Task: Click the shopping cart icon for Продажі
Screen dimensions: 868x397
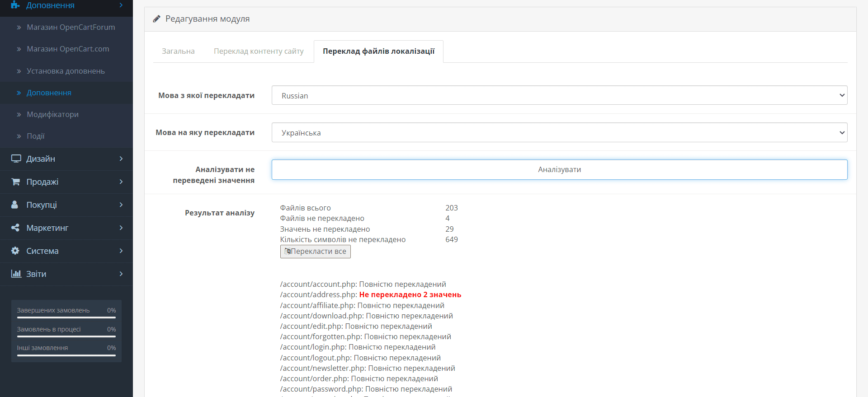Action: pyautogui.click(x=16, y=182)
